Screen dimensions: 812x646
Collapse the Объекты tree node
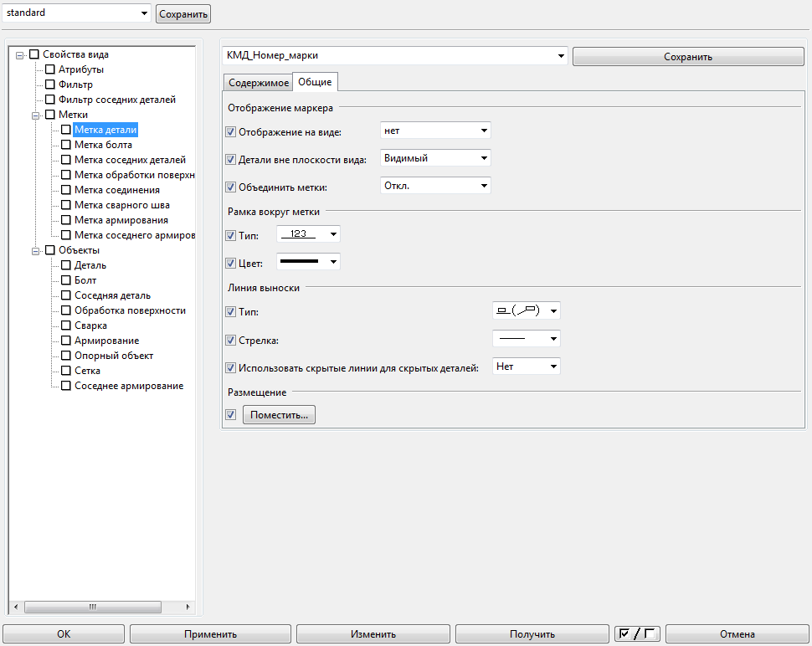(36, 250)
